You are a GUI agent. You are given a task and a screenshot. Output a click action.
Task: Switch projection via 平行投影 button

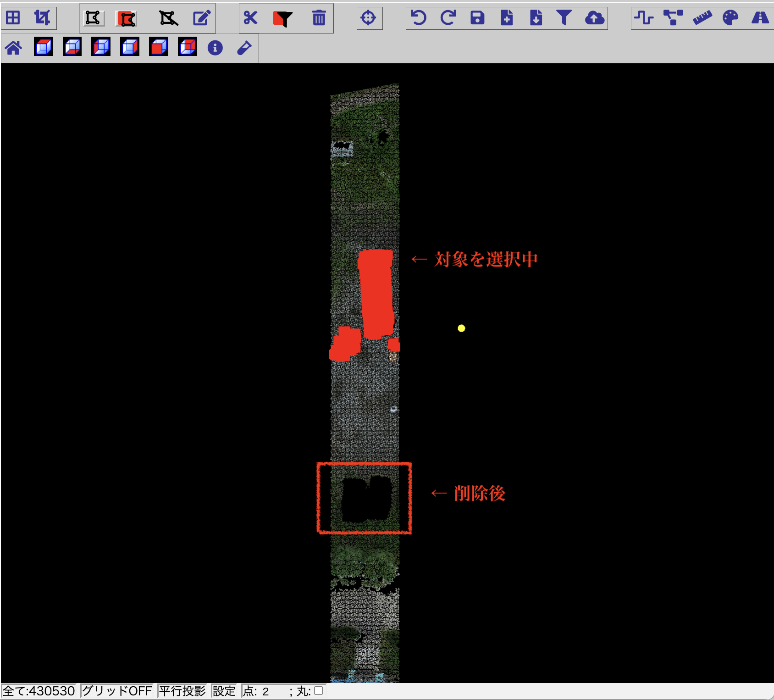click(182, 691)
